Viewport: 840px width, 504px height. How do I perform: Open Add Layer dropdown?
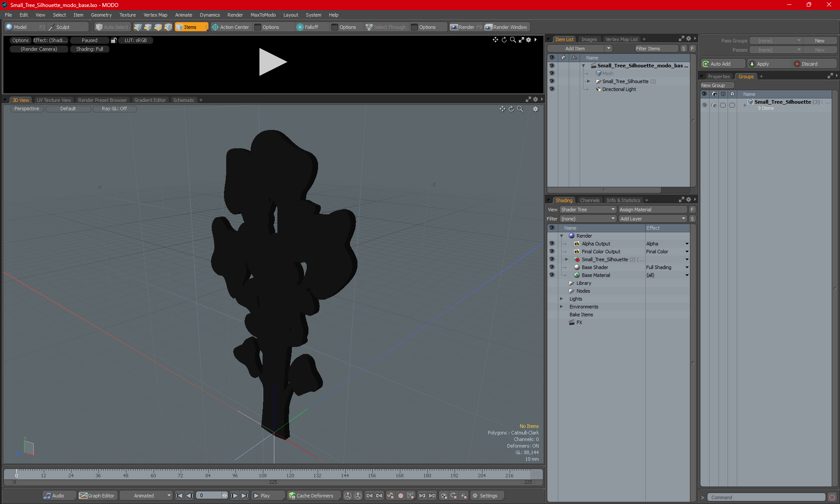pyautogui.click(x=653, y=219)
